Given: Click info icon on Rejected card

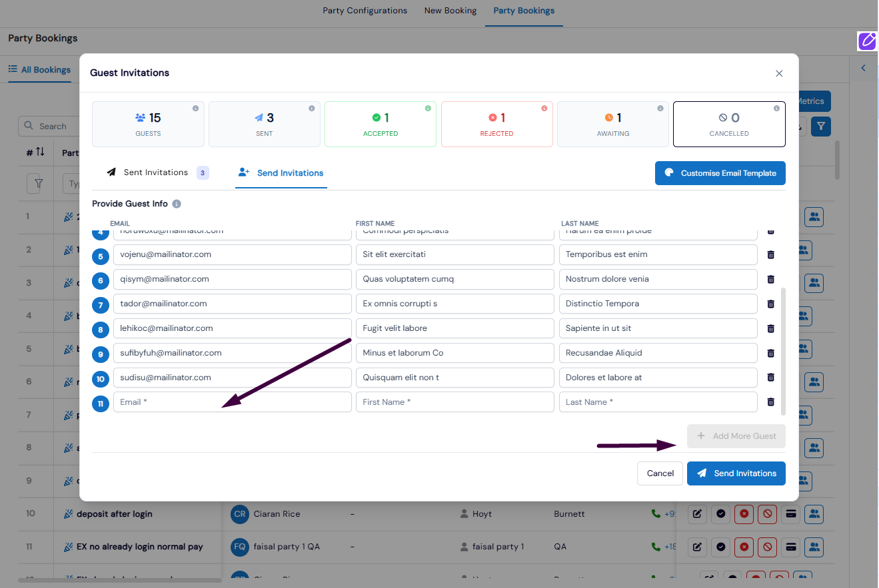Looking at the screenshot, I should tap(544, 108).
